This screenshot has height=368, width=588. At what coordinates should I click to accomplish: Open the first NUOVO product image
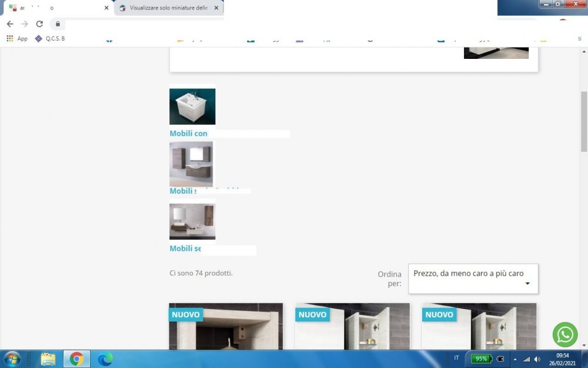226,327
